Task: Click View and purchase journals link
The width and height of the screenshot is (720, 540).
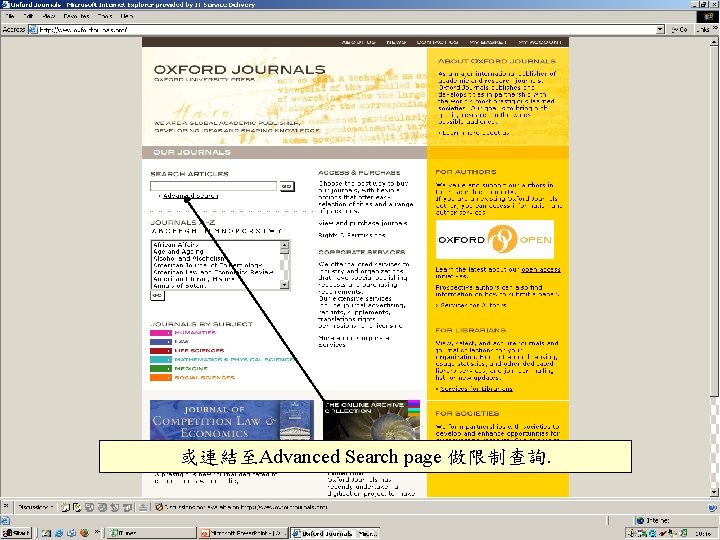Action: pyautogui.click(x=363, y=223)
